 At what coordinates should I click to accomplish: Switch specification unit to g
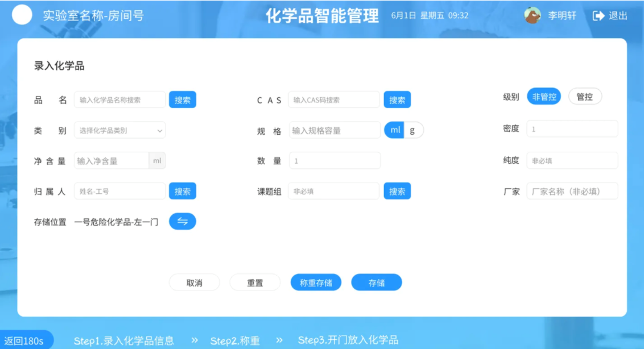pos(413,130)
